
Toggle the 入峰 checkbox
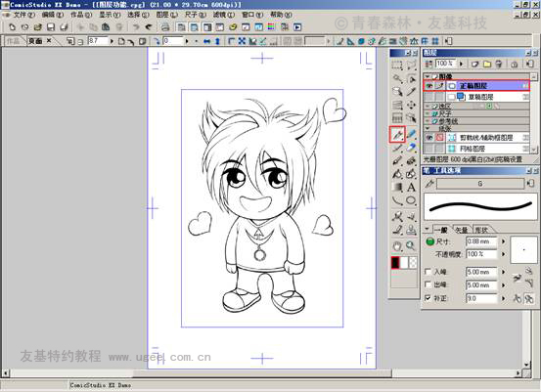tap(428, 272)
